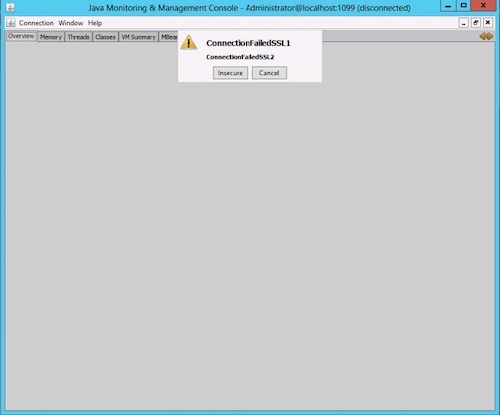Screen dimensions: 500x415
Task: Switch to the MBeans tab
Action: pos(169,37)
